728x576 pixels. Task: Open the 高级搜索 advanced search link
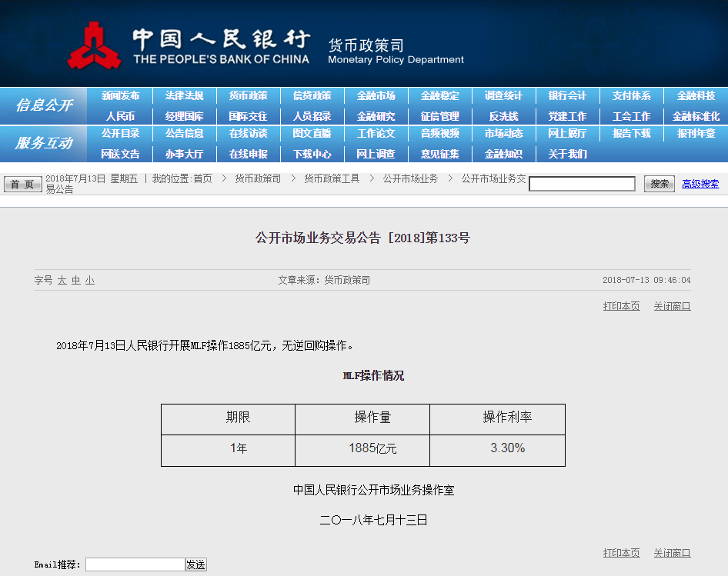[x=700, y=184]
